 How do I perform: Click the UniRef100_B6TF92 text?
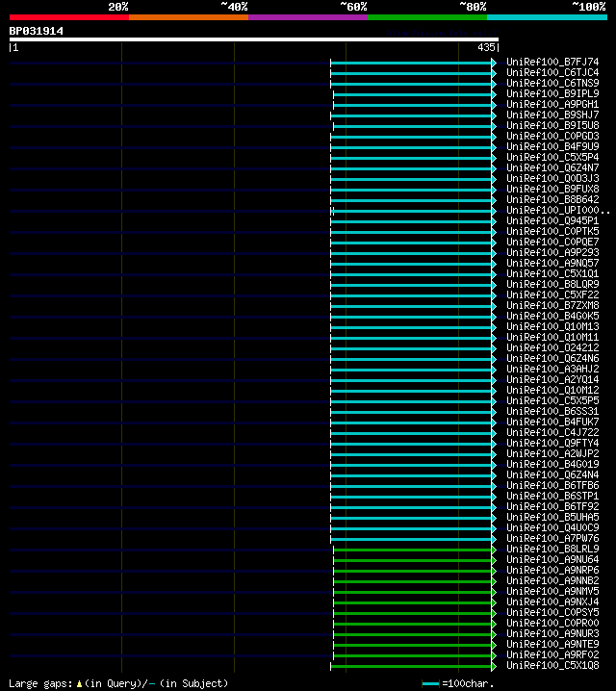552,506
